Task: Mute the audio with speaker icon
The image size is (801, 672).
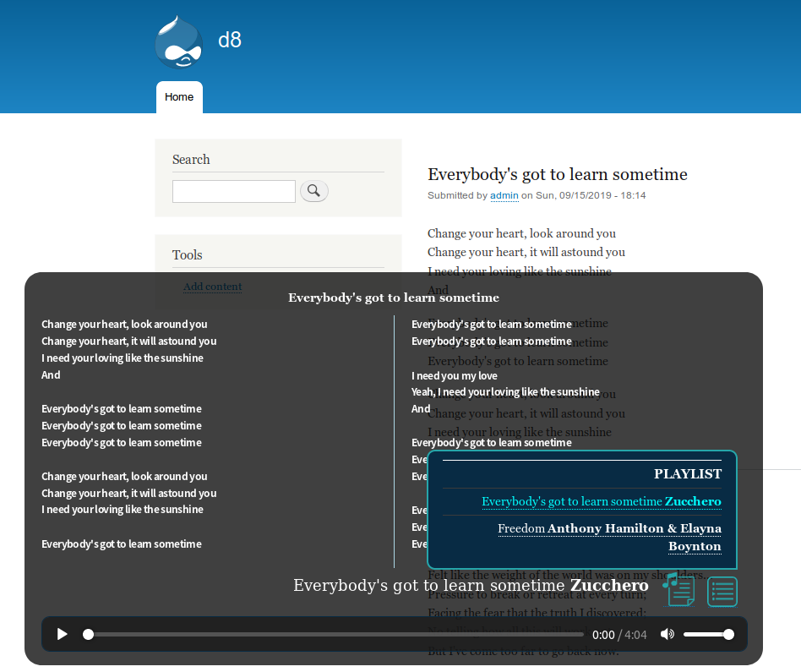Action: point(667,634)
